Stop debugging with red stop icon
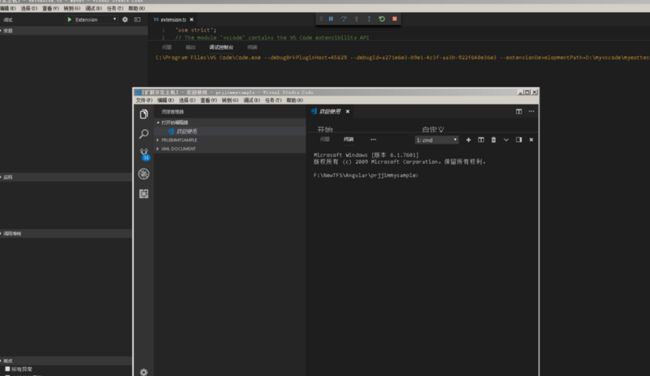The height and width of the screenshot is (376, 650). tap(395, 19)
